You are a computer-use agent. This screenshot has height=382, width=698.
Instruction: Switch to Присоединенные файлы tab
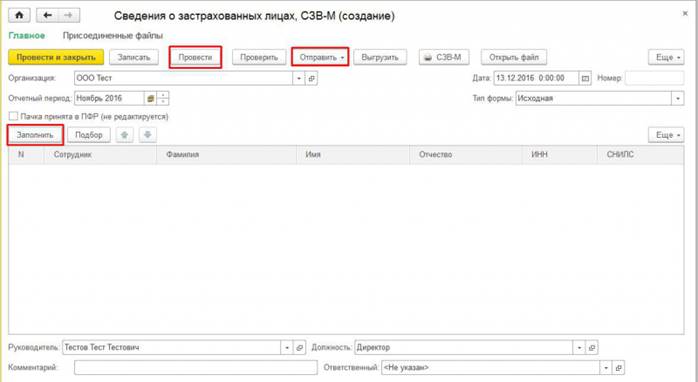pos(113,36)
